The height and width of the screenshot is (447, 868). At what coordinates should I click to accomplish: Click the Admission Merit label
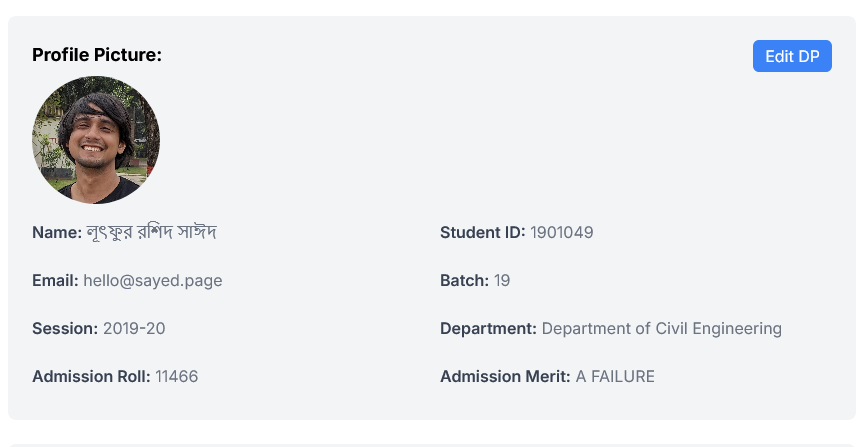pyautogui.click(x=505, y=377)
